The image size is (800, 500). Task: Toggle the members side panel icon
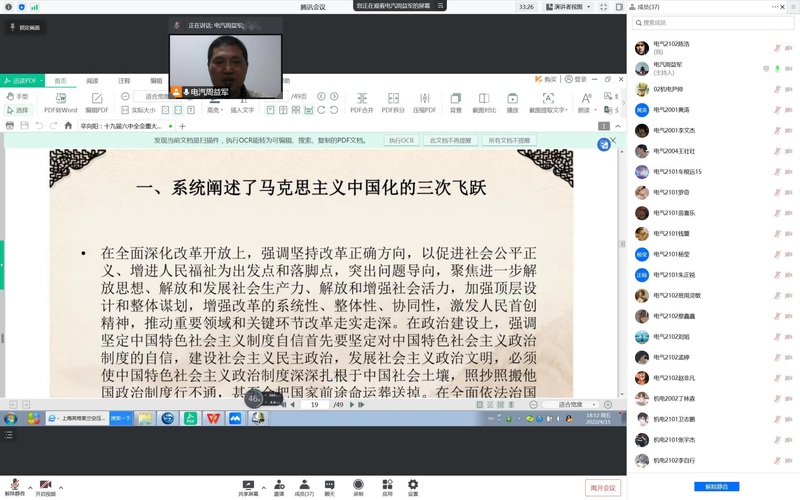(619, 7)
